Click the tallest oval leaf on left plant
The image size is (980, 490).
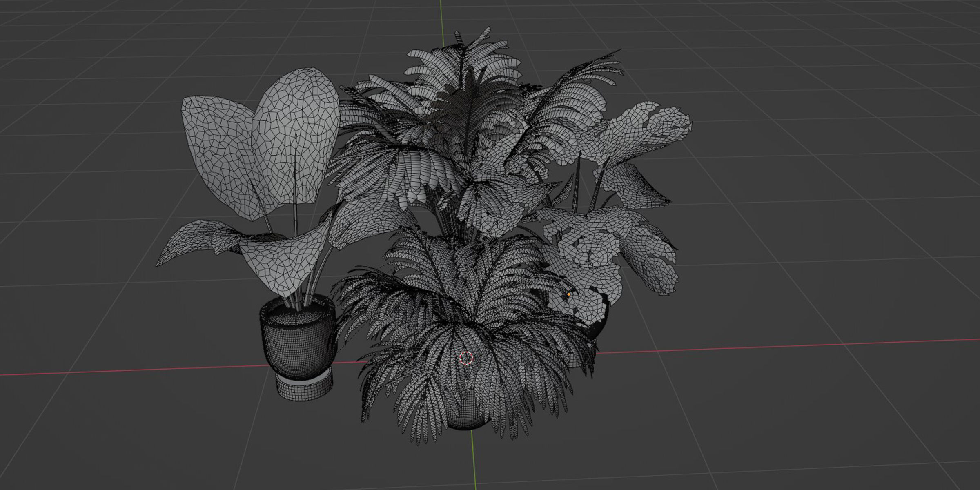point(296,135)
